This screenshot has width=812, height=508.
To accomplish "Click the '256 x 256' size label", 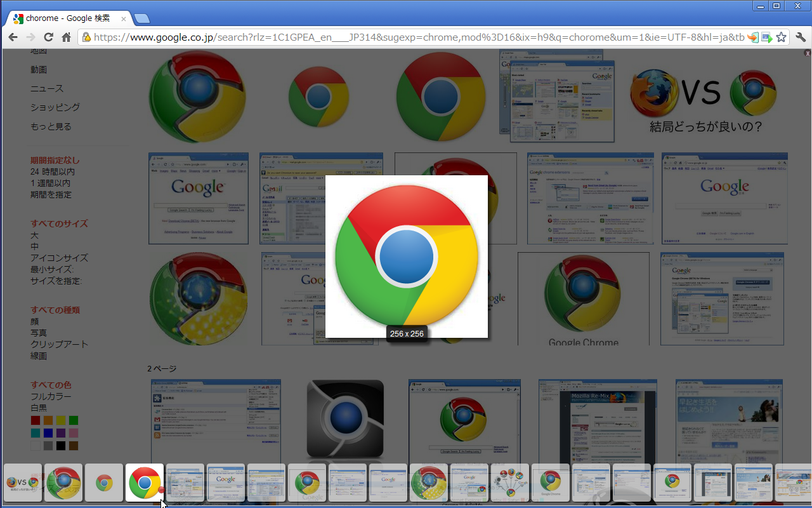I will pyautogui.click(x=407, y=333).
